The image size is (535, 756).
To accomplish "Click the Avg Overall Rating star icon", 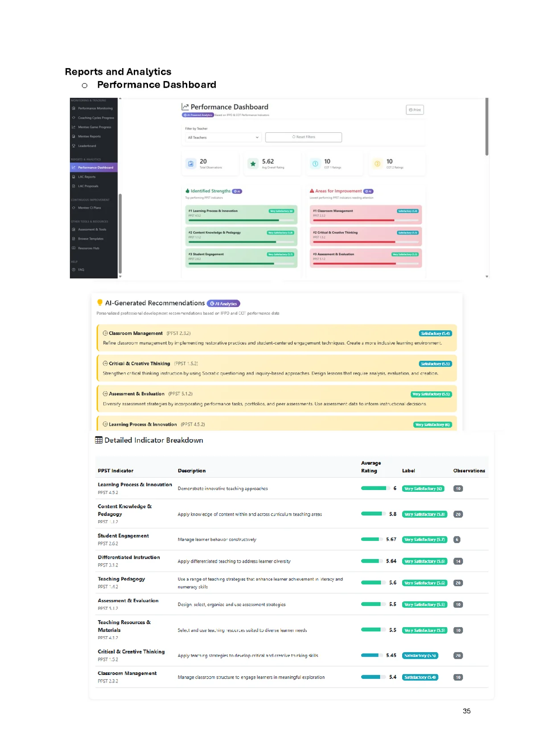I will [253, 163].
